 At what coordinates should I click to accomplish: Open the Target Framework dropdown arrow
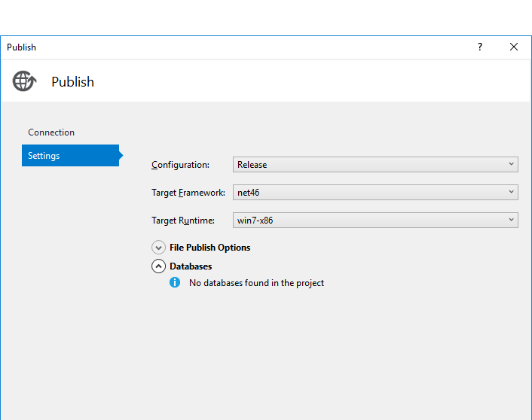(x=511, y=192)
